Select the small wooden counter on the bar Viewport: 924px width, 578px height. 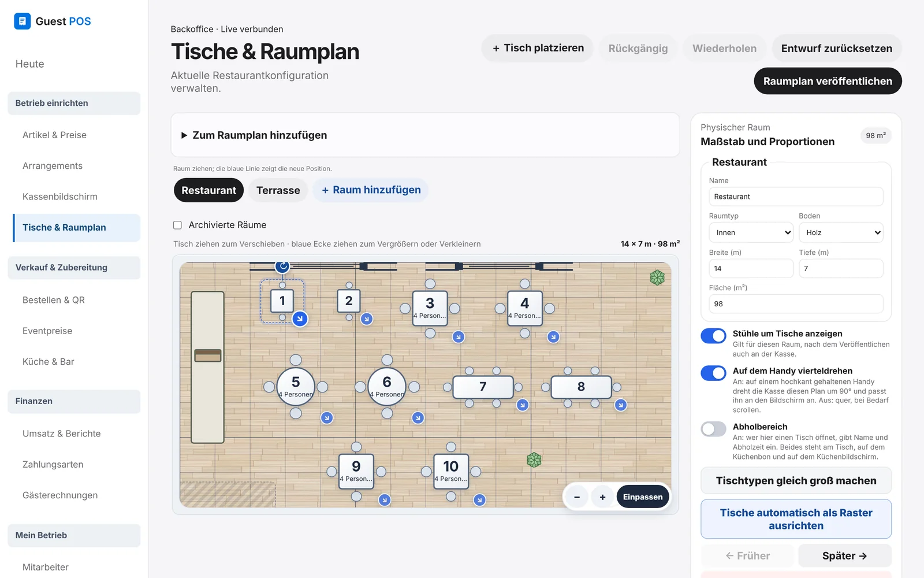tap(208, 355)
